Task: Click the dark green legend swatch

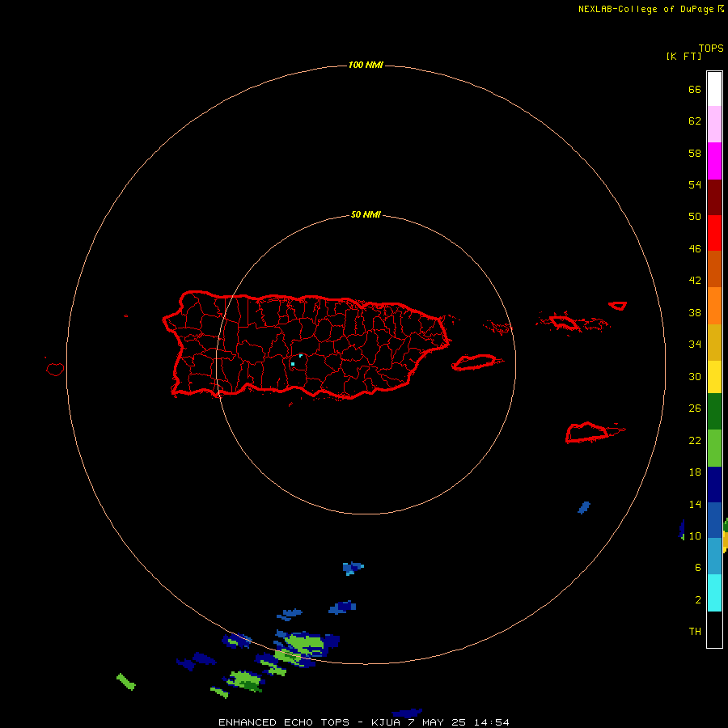Action: 714,412
